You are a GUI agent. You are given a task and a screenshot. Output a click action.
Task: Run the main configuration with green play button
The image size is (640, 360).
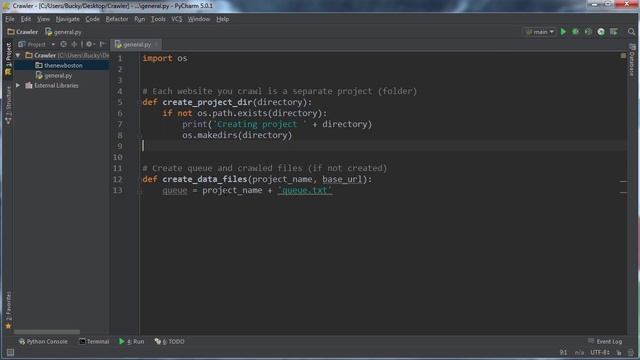[563, 31]
